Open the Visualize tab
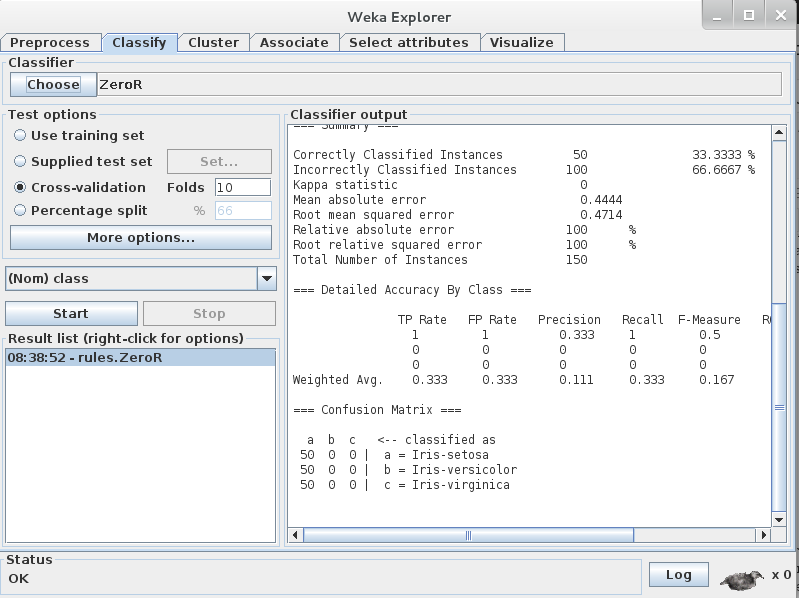Image resolution: width=799 pixels, height=598 pixels. [x=522, y=42]
